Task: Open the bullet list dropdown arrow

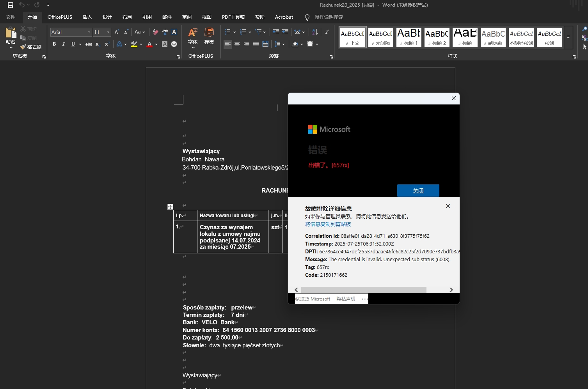Action: tap(234, 32)
